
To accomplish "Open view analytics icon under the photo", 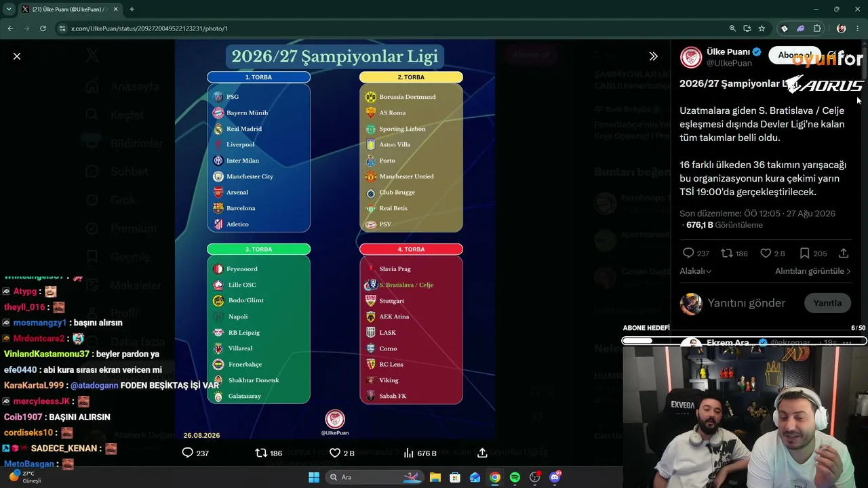I will click(408, 453).
